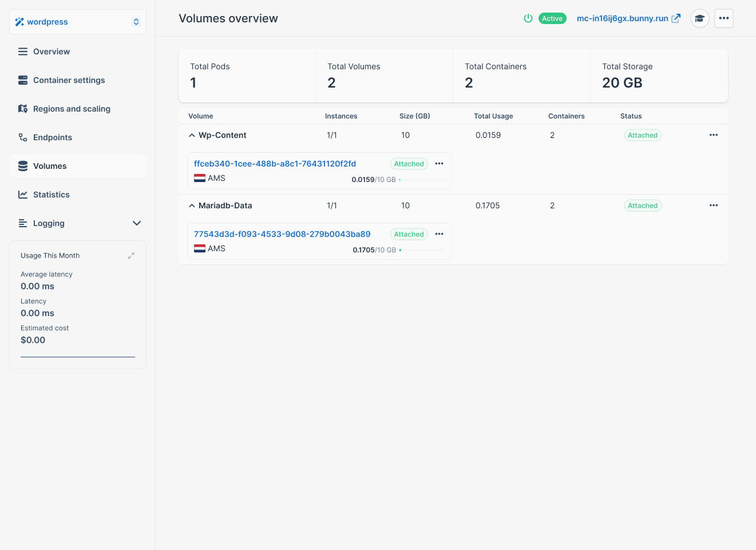Open actions menu for 77543d3d volume instance
Screen dimensions: 756x550
click(439, 234)
